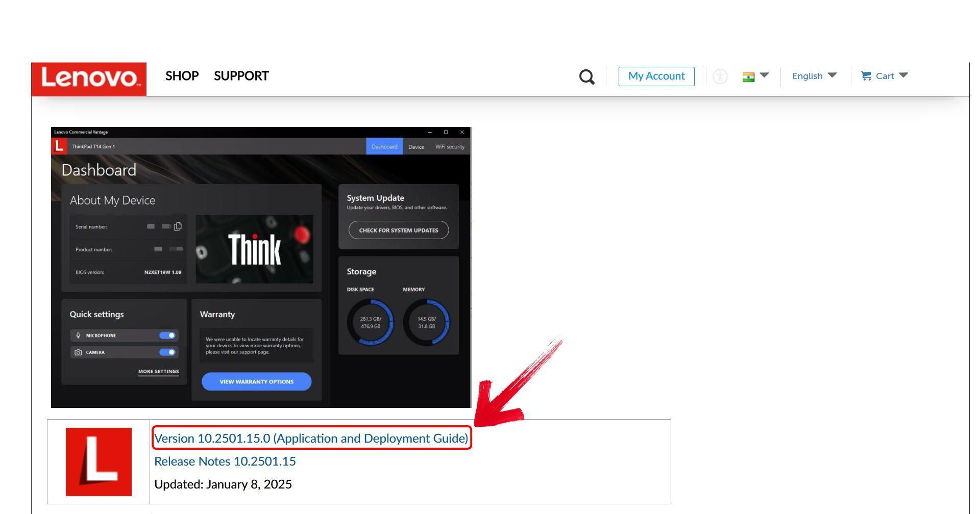Open the SUPPORT menu
The height and width of the screenshot is (514, 980).
[241, 76]
